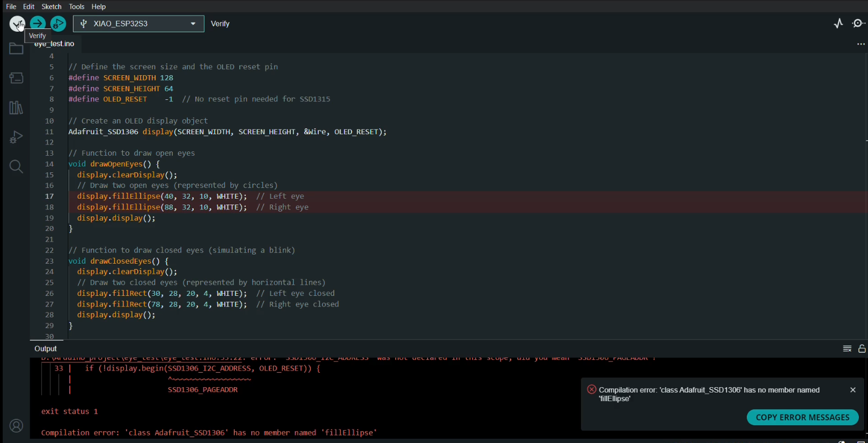Open the Help menu

click(99, 6)
